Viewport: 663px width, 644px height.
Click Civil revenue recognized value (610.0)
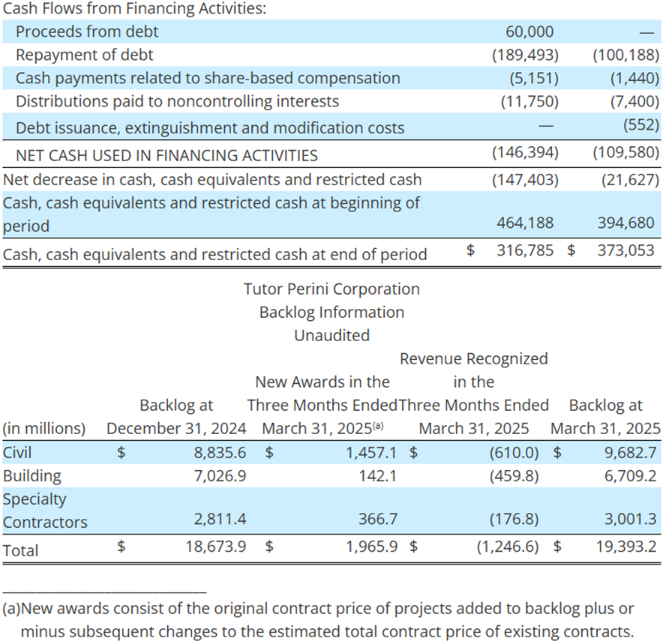coord(514,453)
